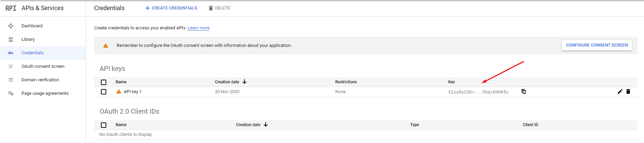Viewport: 644px width, 143px height.
Task: Open Domain verification in the sidebar
Action: pyautogui.click(x=40, y=80)
